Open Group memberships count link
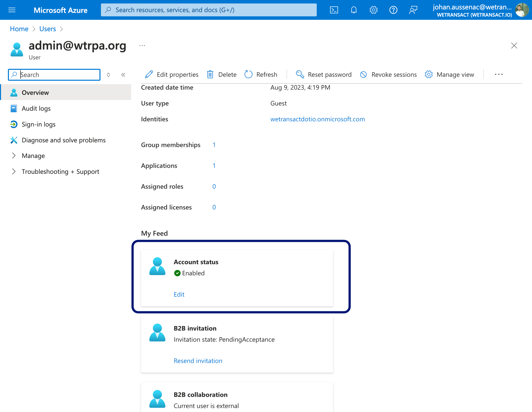 click(x=214, y=145)
